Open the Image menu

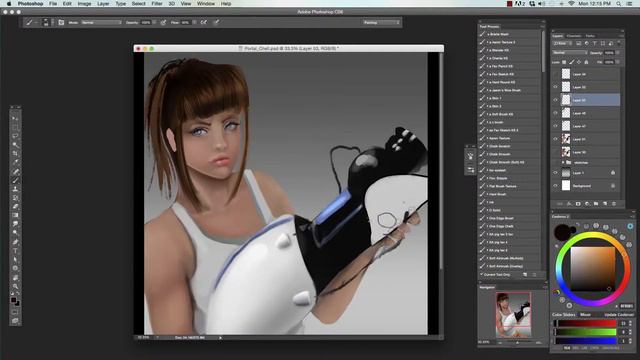pos(84,3)
